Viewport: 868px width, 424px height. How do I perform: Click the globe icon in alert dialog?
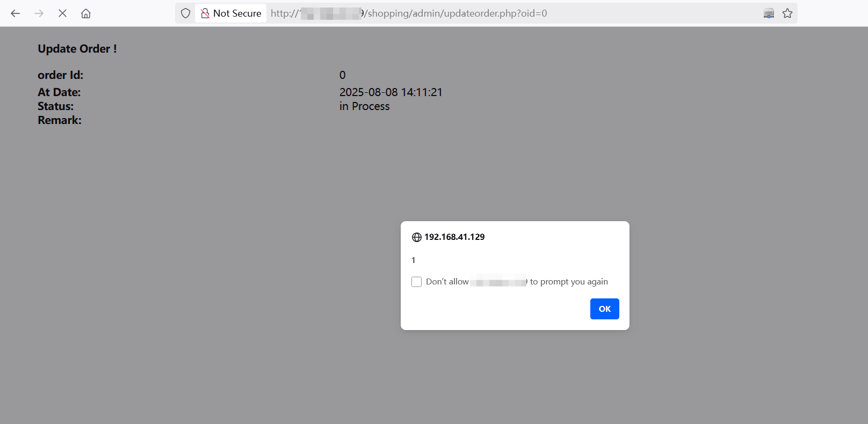[417, 237]
